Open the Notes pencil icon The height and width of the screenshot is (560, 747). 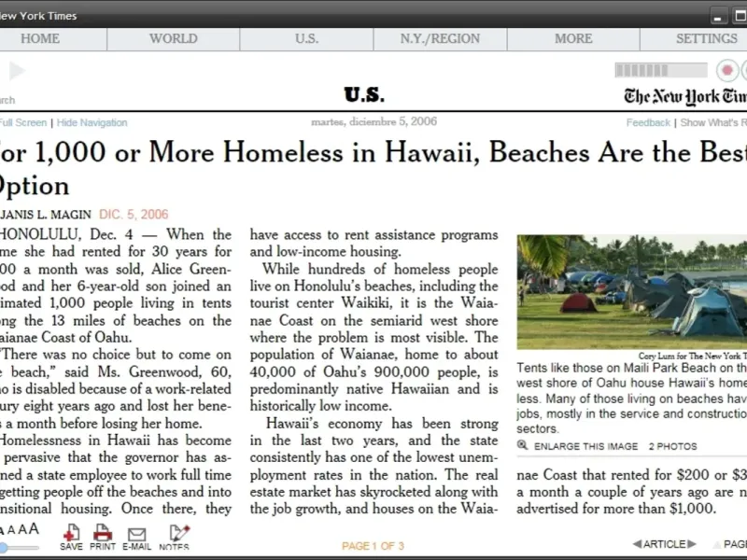click(x=179, y=533)
